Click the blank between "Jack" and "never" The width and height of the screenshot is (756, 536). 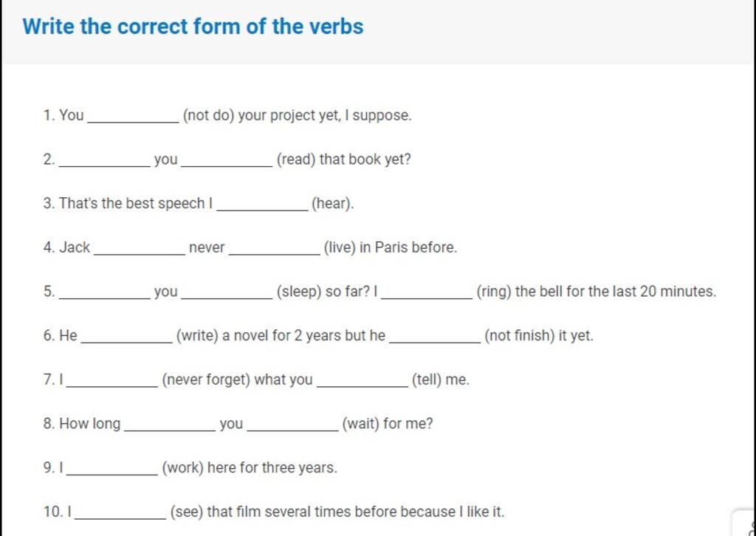140,248
